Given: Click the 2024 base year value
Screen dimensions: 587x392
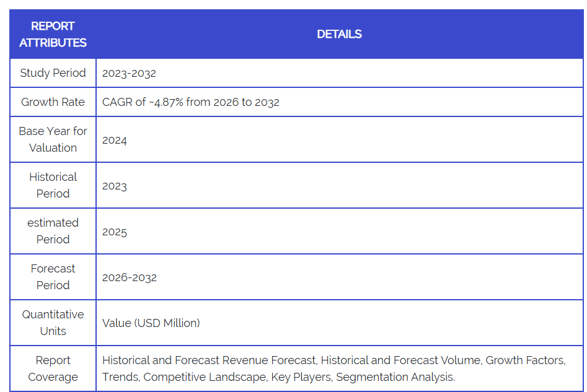Looking at the screenshot, I should click(x=115, y=140).
